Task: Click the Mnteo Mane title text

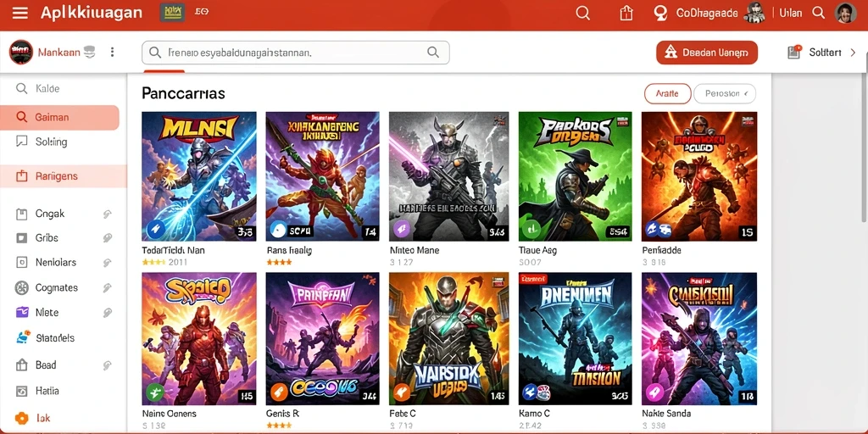Action: tap(415, 250)
